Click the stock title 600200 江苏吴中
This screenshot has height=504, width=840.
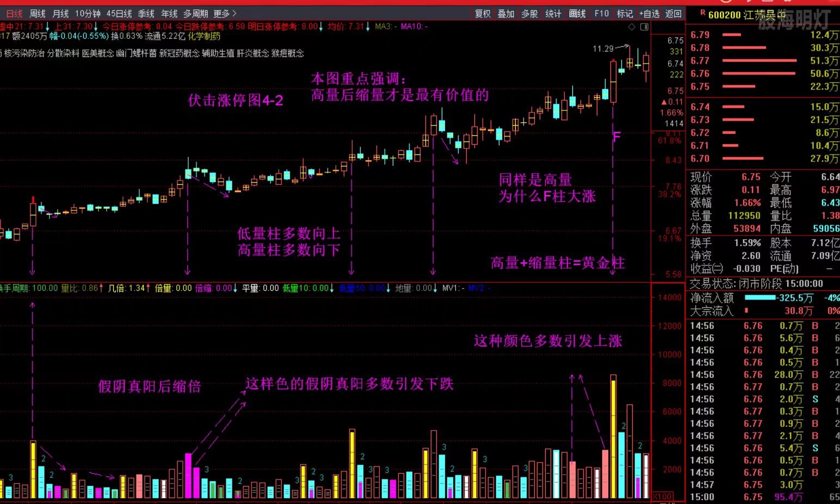point(747,15)
